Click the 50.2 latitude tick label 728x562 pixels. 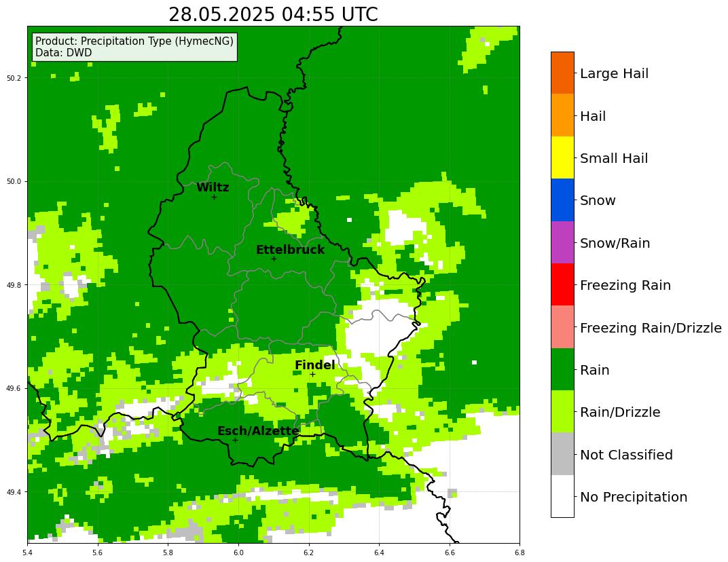coord(16,78)
